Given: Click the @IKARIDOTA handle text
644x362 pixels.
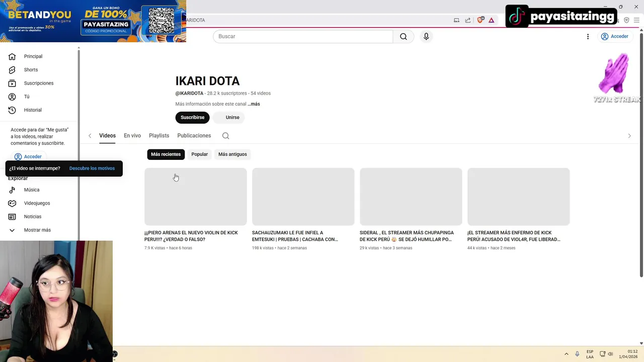Looking at the screenshot, I should point(189,94).
